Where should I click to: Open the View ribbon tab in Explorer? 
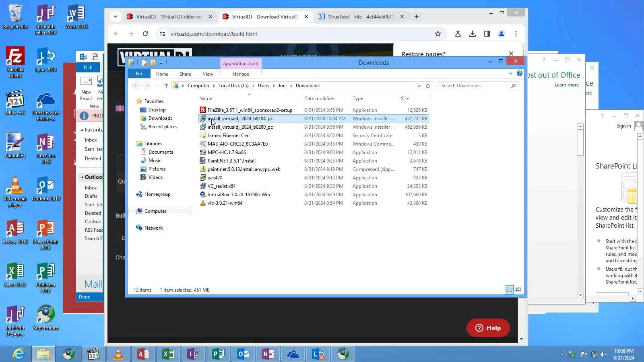pyautogui.click(x=208, y=74)
